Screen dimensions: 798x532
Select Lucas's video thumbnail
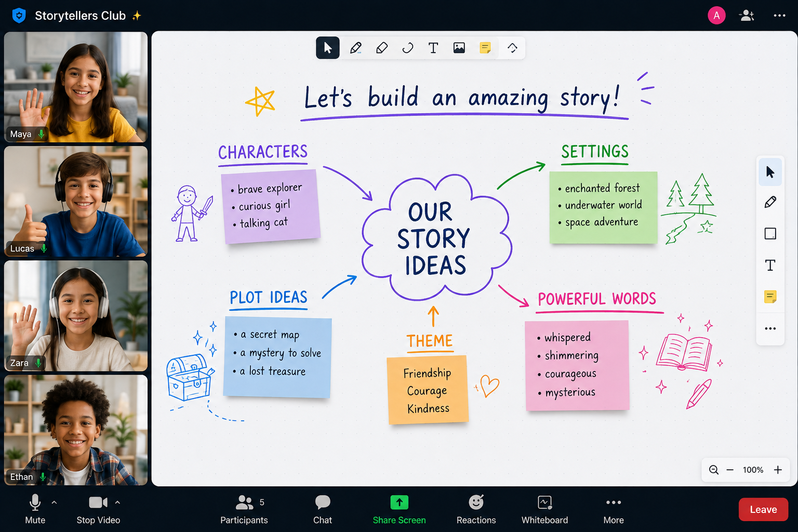coord(76,202)
